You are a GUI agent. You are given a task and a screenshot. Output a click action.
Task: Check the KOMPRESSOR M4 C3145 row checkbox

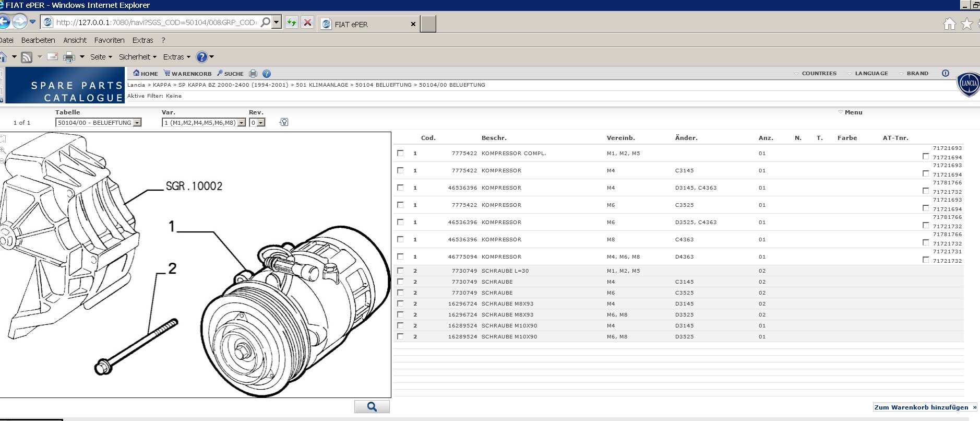coord(400,170)
